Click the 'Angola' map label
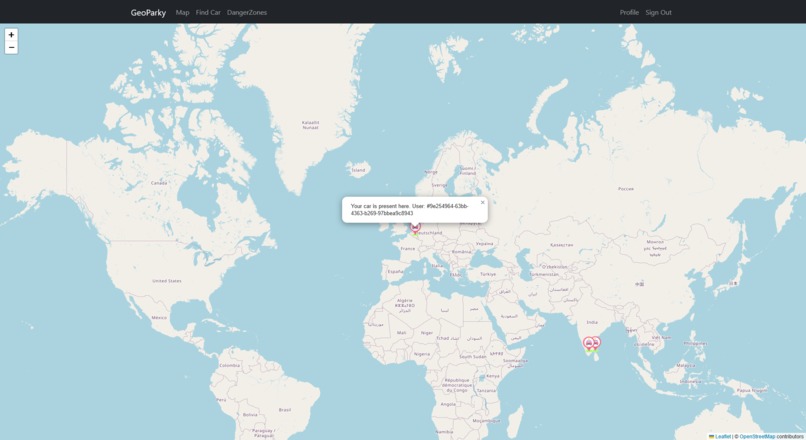The width and height of the screenshot is (806, 440). tap(448, 404)
